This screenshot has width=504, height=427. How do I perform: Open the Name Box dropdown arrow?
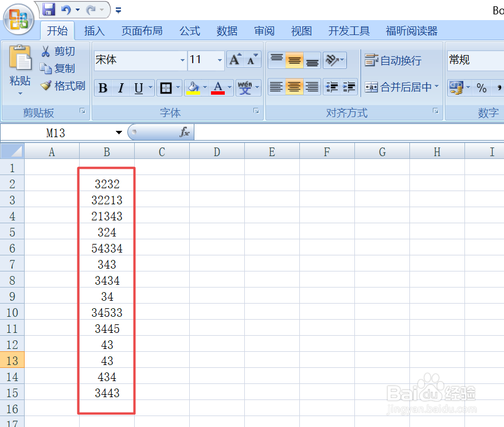coord(119,133)
